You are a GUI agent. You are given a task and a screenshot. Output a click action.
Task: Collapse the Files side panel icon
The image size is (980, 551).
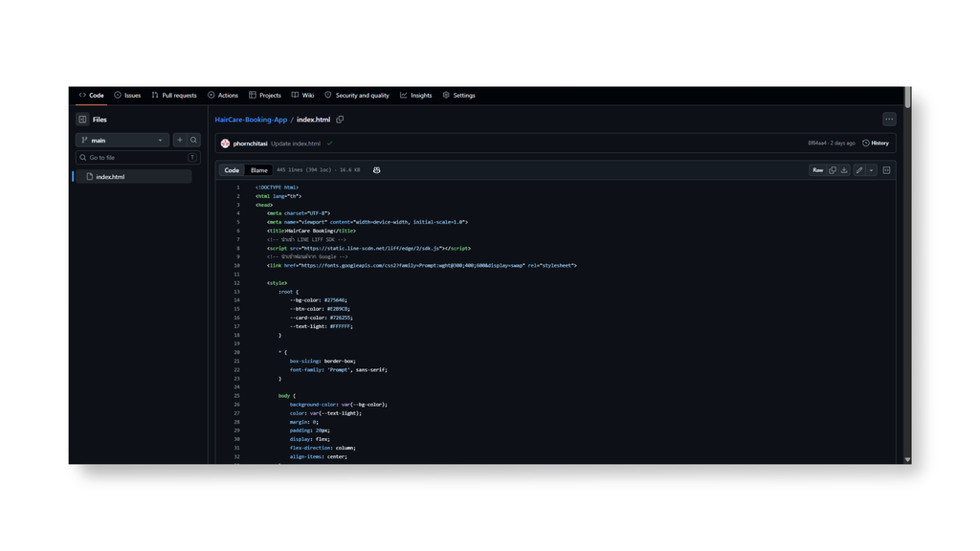82,120
